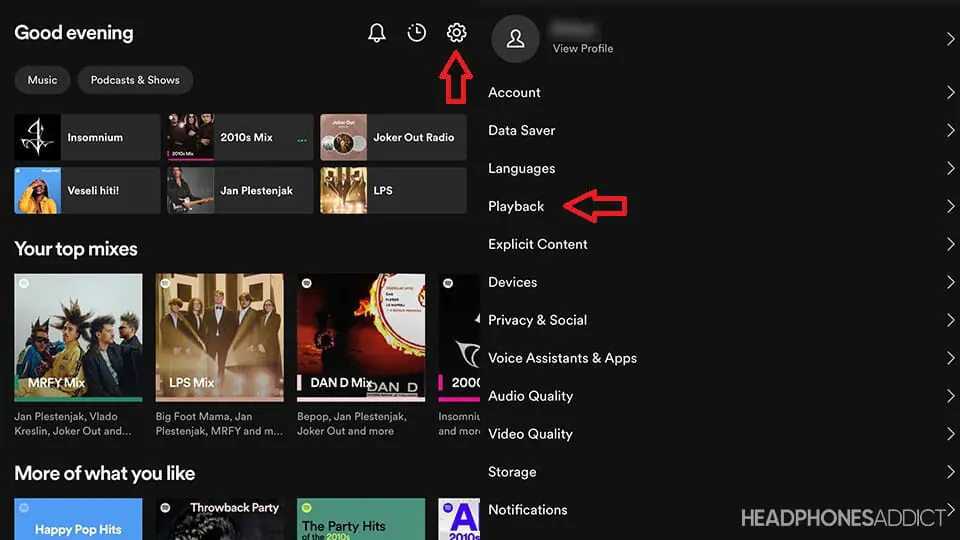This screenshot has height=540, width=960.
Task: Open Voice Assistants & Apps settings
Action: pyautogui.click(x=720, y=358)
